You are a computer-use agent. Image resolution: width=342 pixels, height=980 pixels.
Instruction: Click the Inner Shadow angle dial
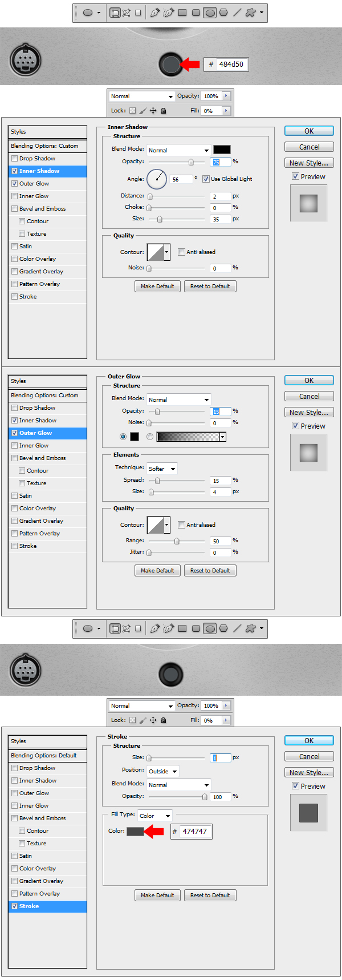click(x=157, y=179)
